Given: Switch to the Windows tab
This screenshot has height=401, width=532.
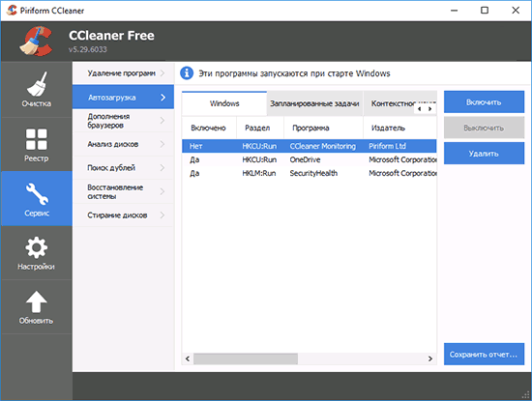Looking at the screenshot, I should [224, 103].
